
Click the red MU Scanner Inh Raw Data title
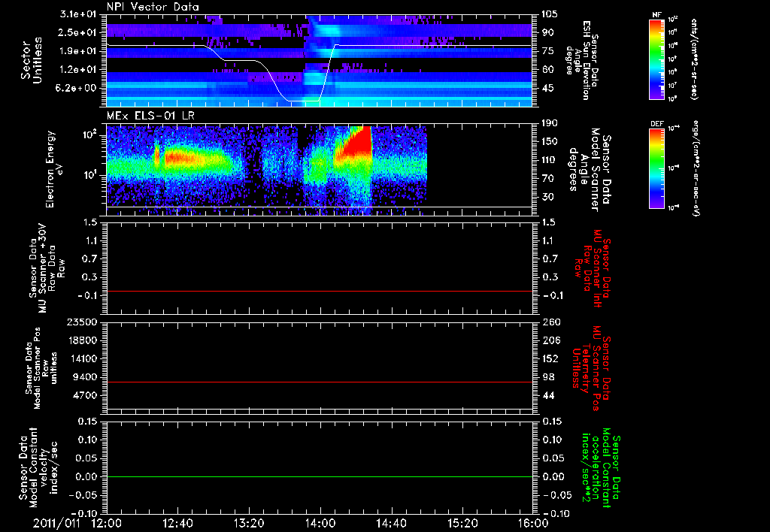[593, 268]
